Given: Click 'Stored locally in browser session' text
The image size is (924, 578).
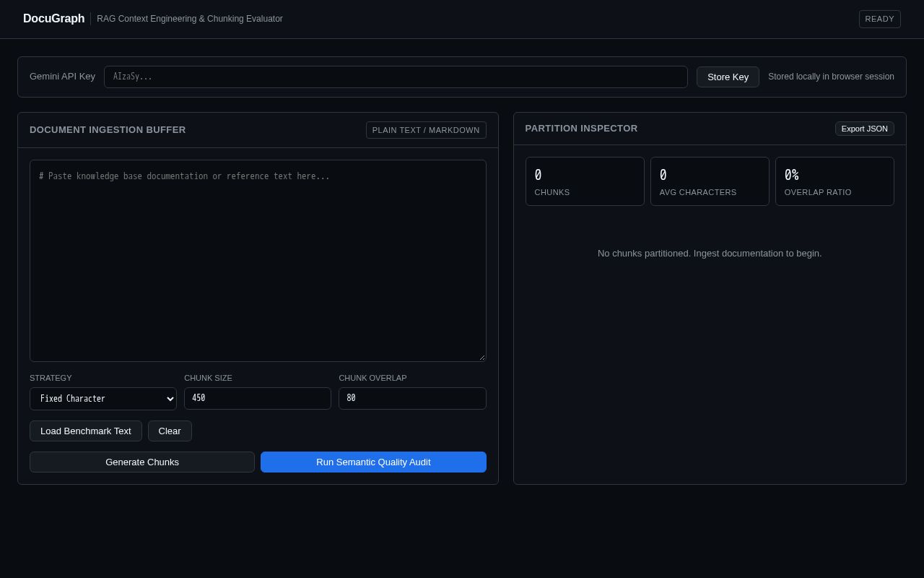Looking at the screenshot, I should click(831, 77).
